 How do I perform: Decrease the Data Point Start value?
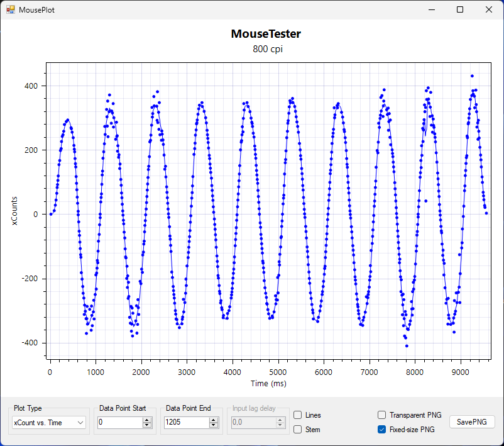(x=147, y=425)
